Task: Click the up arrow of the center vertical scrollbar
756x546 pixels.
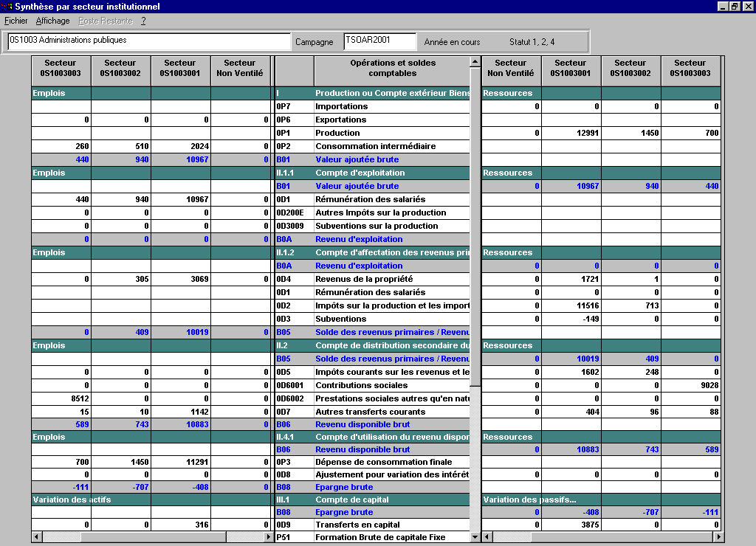Action: click(475, 62)
